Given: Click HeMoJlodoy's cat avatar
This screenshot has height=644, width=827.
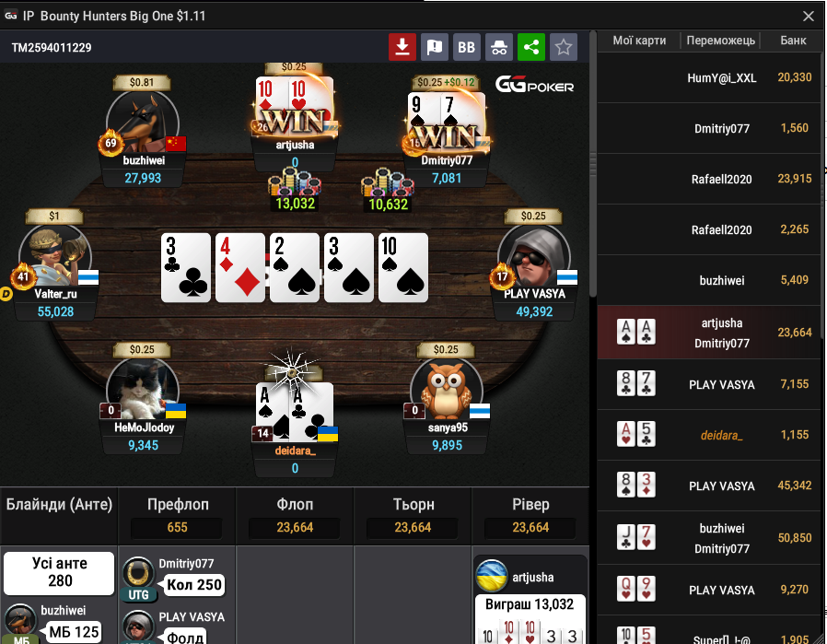Looking at the screenshot, I should [143, 391].
